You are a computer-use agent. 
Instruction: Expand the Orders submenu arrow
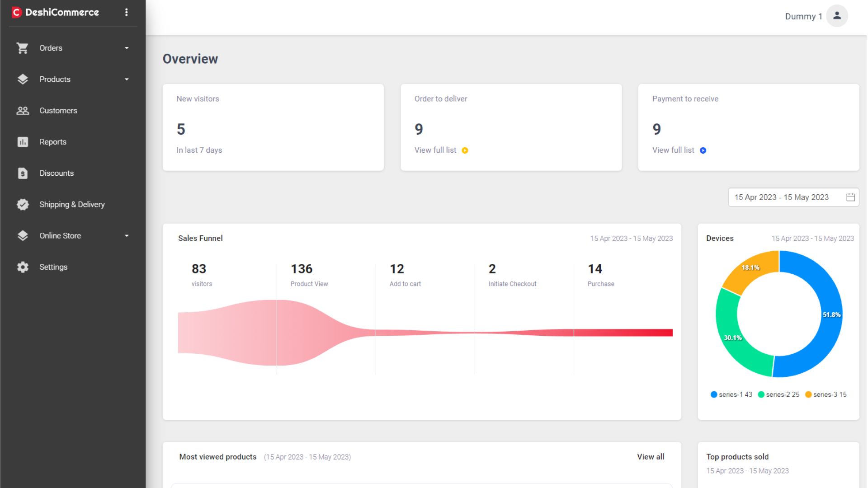(127, 48)
